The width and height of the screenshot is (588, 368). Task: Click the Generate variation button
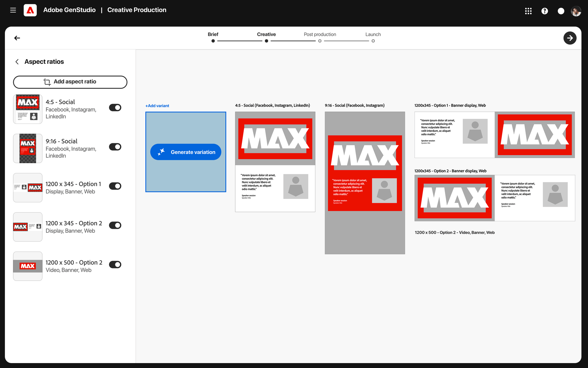pyautogui.click(x=186, y=152)
